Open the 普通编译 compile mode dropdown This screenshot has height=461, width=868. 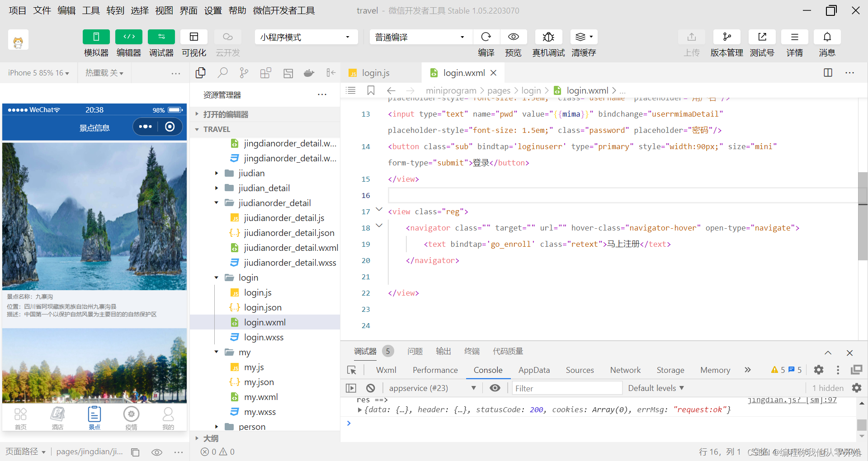tap(421, 37)
